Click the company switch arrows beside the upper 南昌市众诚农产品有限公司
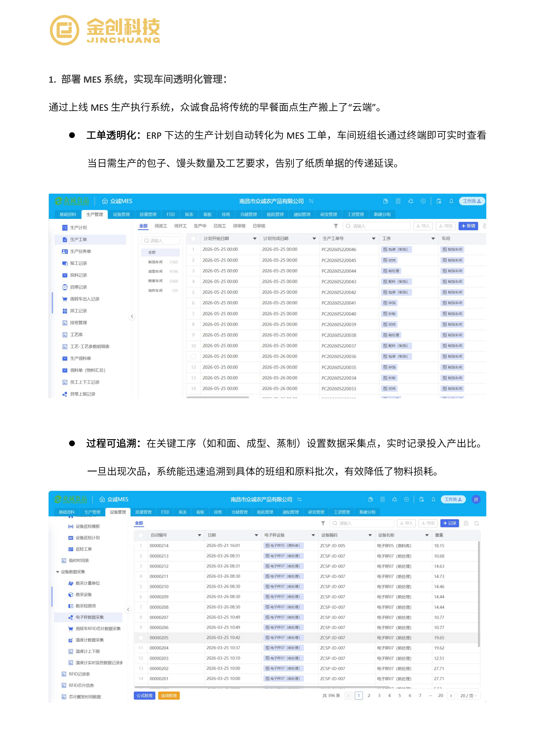 (311, 201)
